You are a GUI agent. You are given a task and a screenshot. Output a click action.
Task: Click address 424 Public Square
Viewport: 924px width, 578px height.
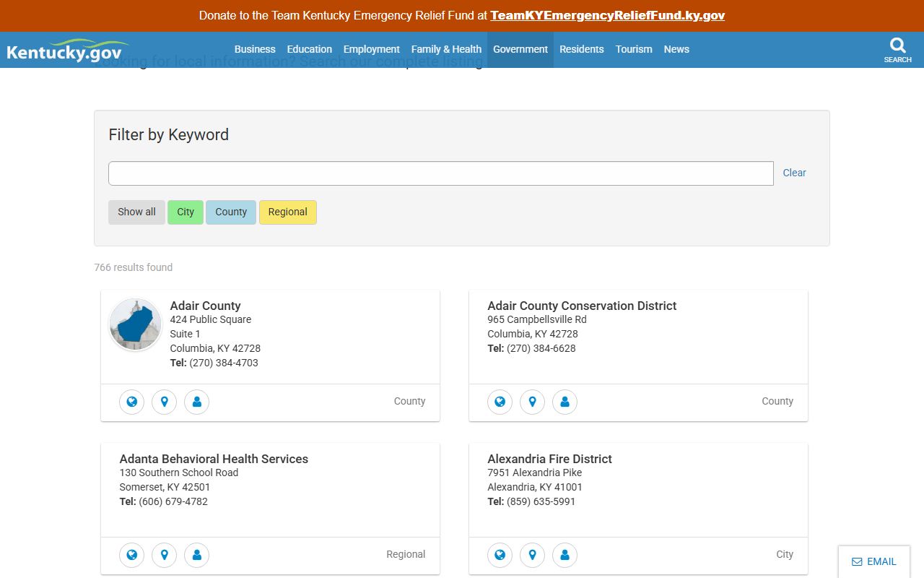pyautogui.click(x=211, y=319)
